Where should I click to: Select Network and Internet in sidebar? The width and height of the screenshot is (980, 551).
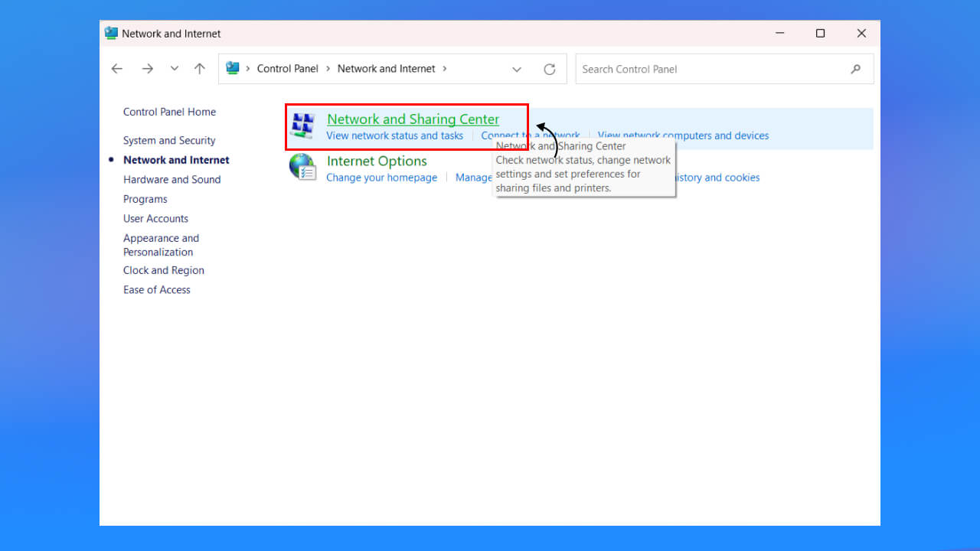pyautogui.click(x=176, y=160)
